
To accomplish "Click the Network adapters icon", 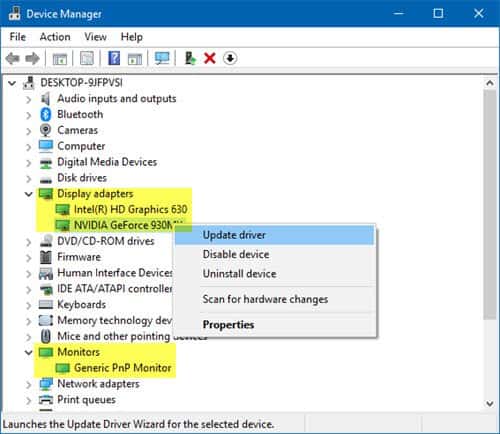I will point(46,384).
